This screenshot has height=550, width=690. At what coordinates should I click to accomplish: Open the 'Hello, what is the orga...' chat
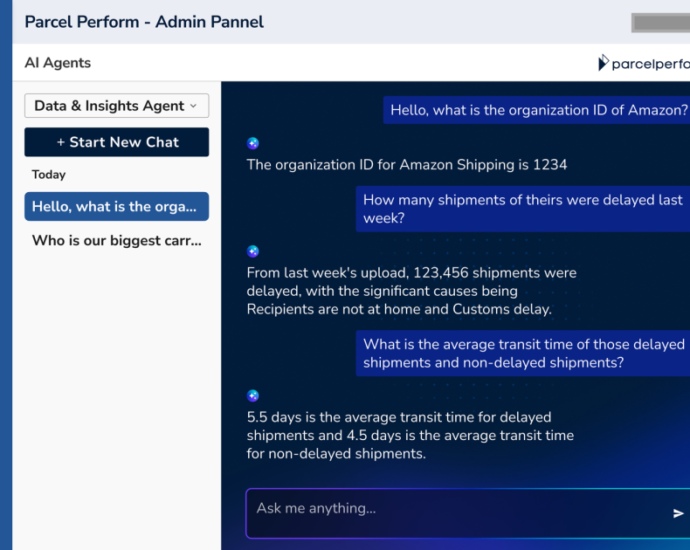click(x=117, y=206)
